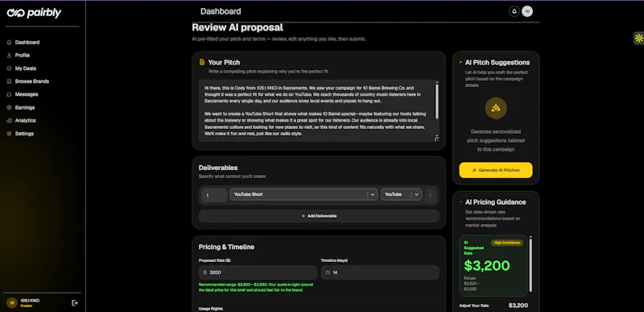Click the My Deals icon in sidebar
The image size is (644, 312).
(x=9, y=69)
